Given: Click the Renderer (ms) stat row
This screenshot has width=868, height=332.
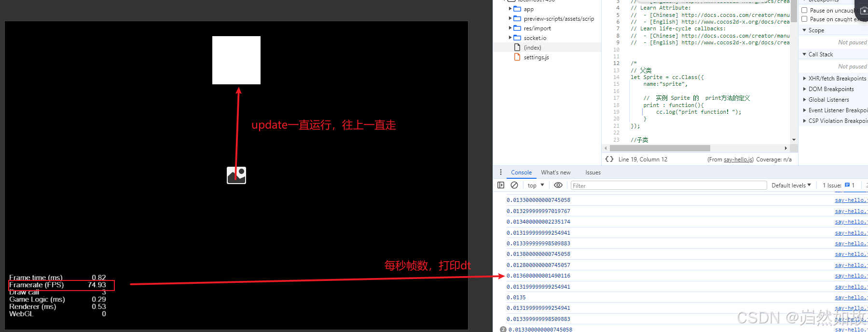Looking at the screenshot, I should point(57,306).
